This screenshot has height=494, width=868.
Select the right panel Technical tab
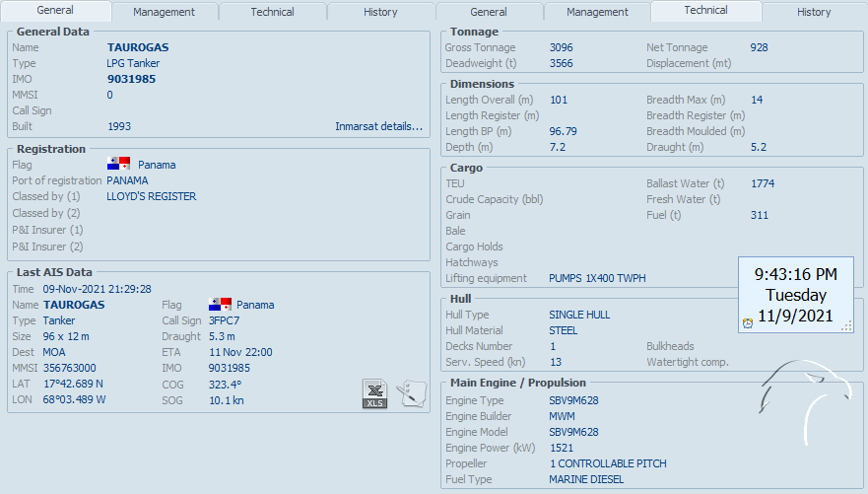tap(705, 11)
